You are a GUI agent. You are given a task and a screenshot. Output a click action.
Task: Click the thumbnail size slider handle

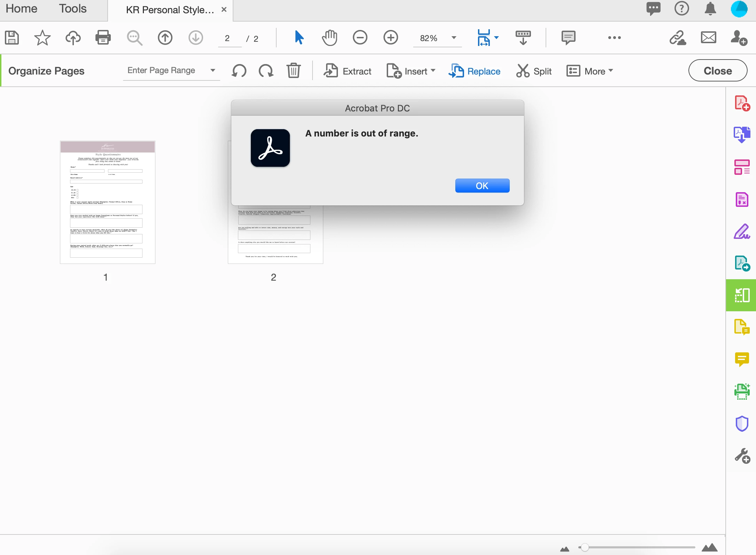click(x=585, y=547)
